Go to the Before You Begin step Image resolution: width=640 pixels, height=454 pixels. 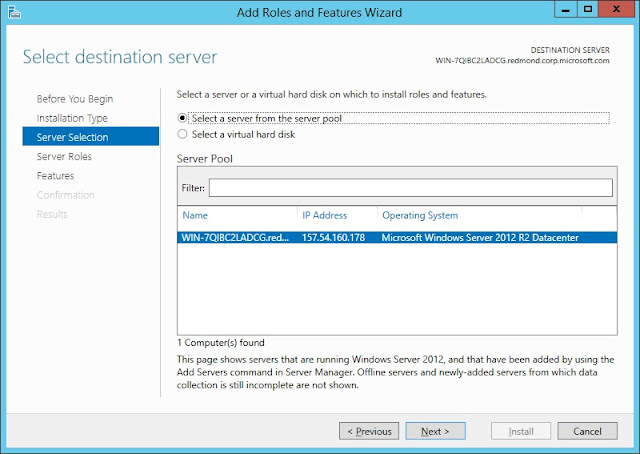pos(74,99)
